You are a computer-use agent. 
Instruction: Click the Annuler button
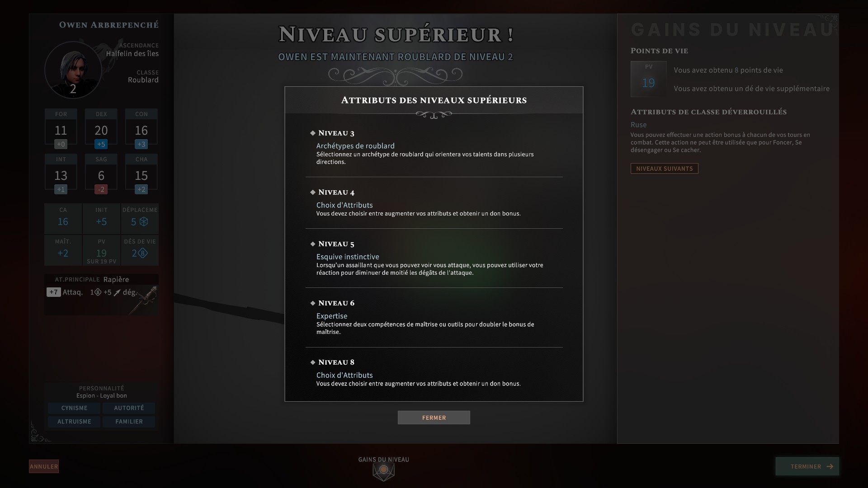pyautogui.click(x=44, y=466)
